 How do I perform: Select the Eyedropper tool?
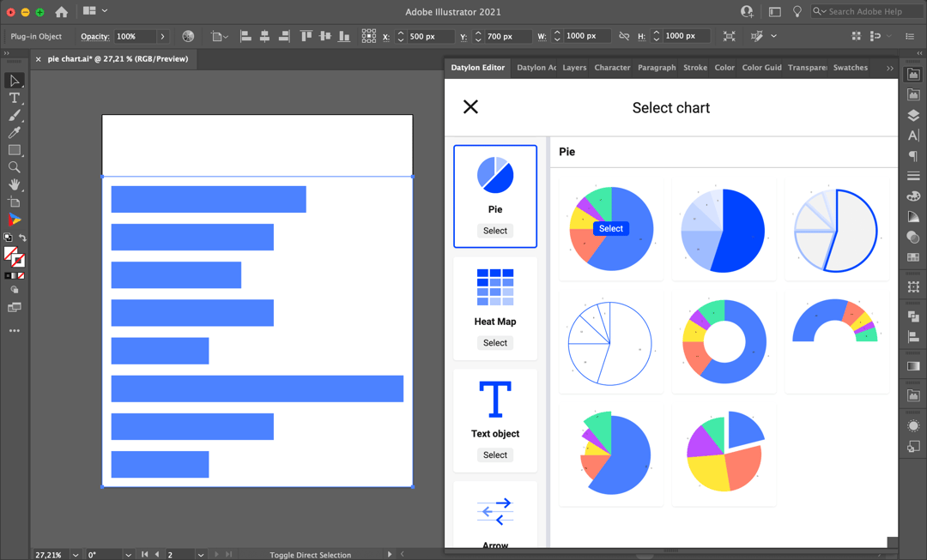[x=15, y=133]
